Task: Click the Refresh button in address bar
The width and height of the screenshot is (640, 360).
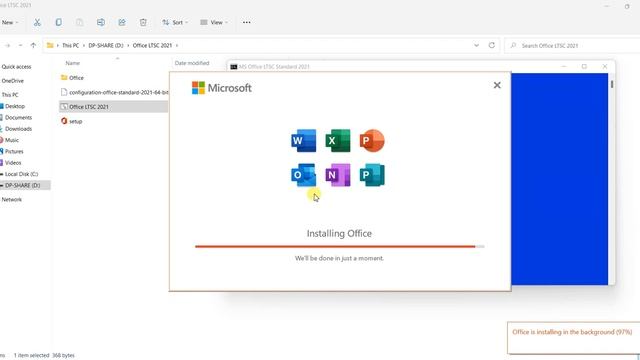Action: 492,45
